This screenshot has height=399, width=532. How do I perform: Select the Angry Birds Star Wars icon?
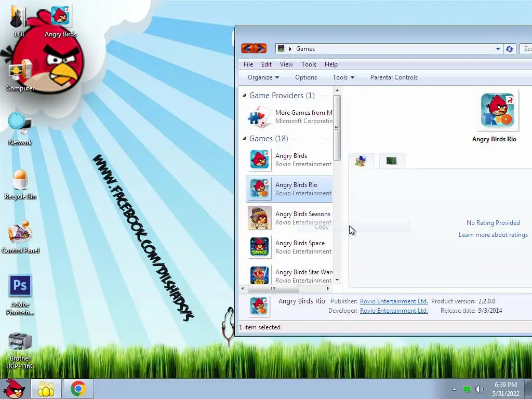click(259, 275)
